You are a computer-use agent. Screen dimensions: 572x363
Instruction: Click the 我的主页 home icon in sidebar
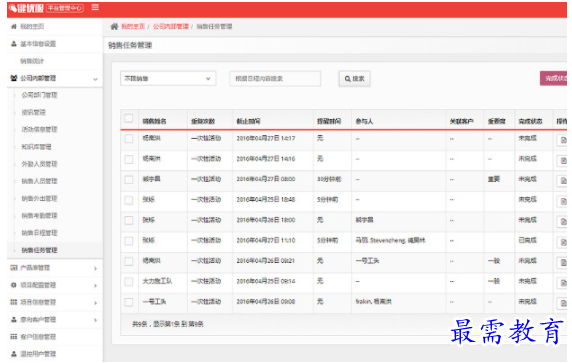coord(14,26)
